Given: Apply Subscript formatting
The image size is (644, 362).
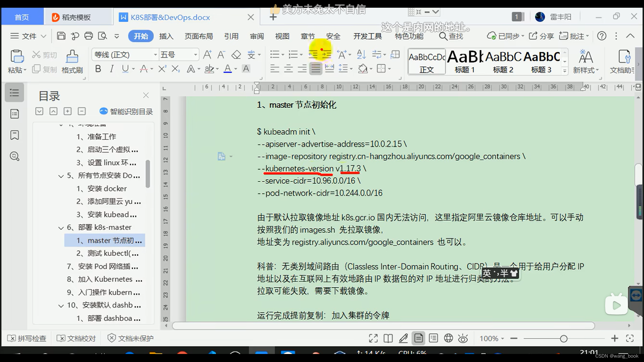Looking at the screenshot, I should 176,69.
